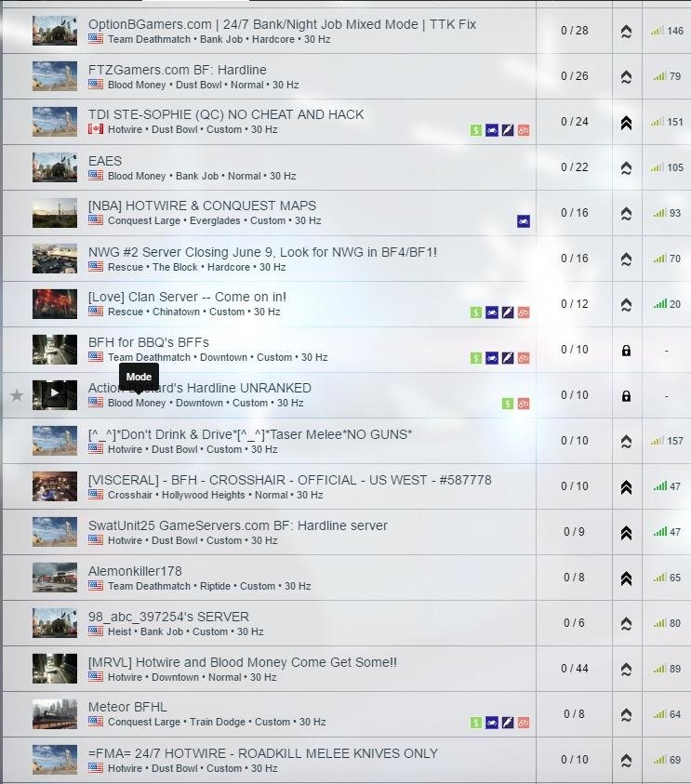Screen dimensions: 691x784
Task: Click the ranked chevron icon on =FMA= row
Action: click(x=626, y=761)
